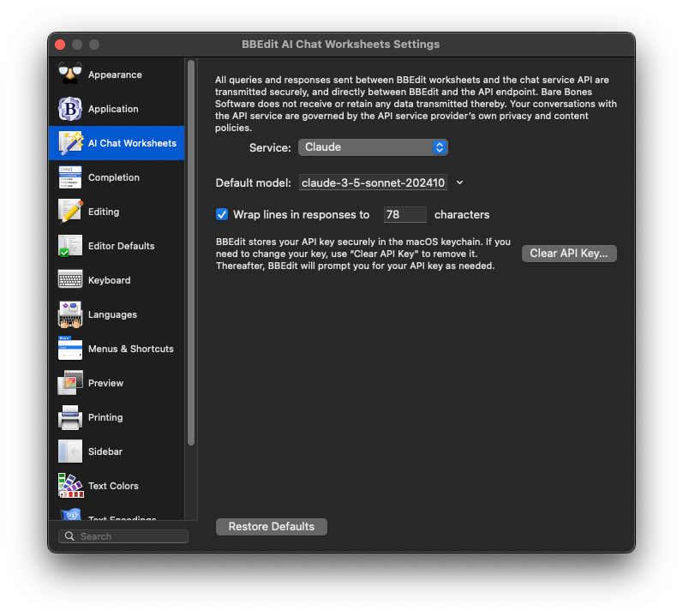This screenshot has width=683, height=616.
Task: Click the Application purple B icon
Action: [x=70, y=109]
